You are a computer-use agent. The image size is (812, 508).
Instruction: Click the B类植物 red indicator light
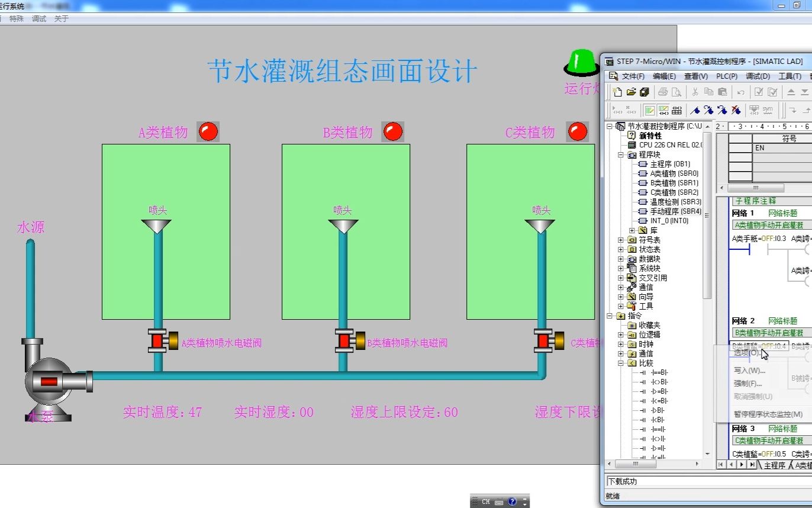pyautogui.click(x=392, y=131)
